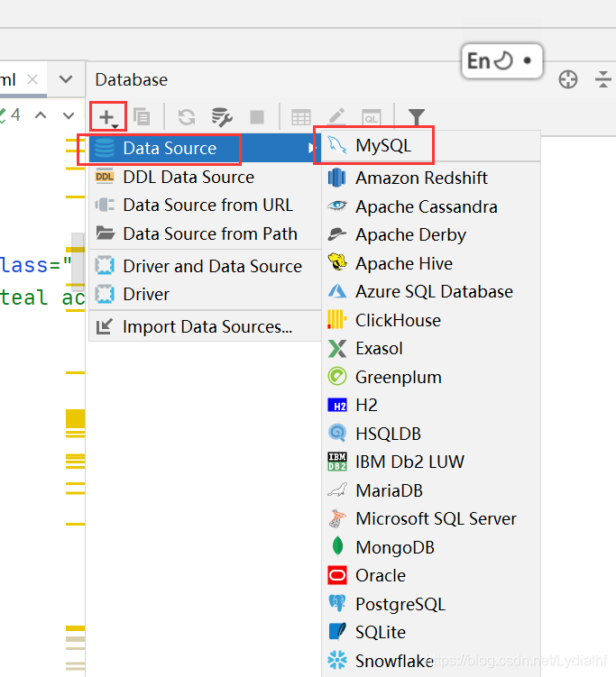The width and height of the screenshot is (616, 677).
Task: Select Apache Hive data source
Action: (431, 263)
